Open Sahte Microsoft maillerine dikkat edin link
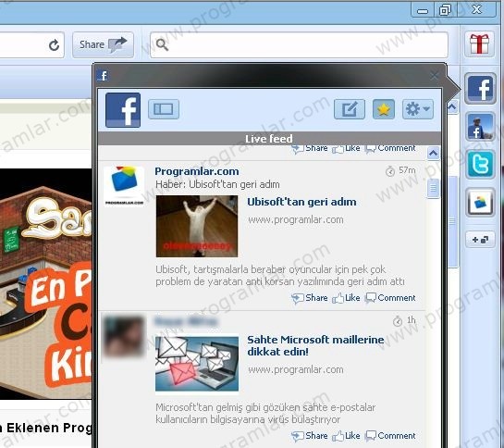Image resolution: width=504 pixels, height=448 pixels. click(315, 345)
